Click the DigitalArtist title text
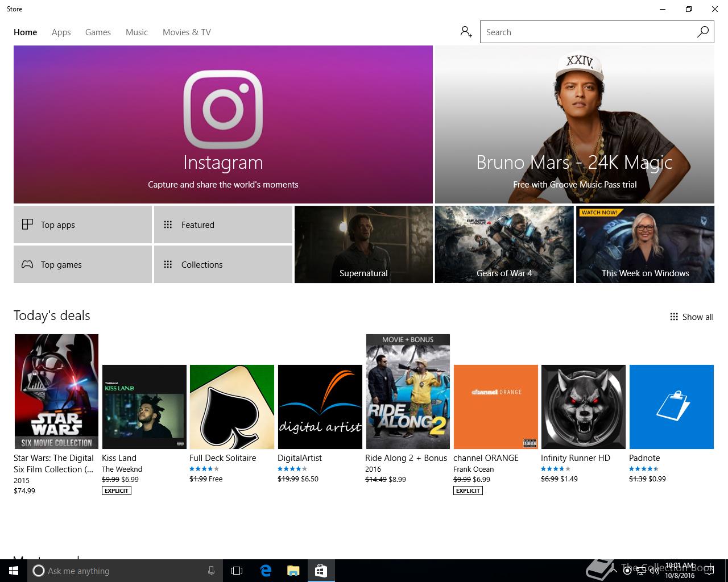Viewport: 728px width, 582px height. (300, 458)
